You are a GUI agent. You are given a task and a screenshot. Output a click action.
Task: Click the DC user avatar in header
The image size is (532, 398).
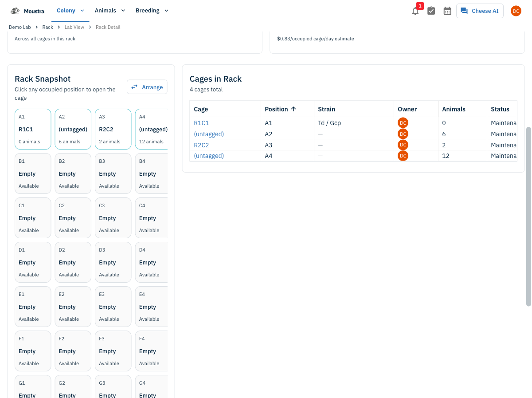tap(516, 11)
